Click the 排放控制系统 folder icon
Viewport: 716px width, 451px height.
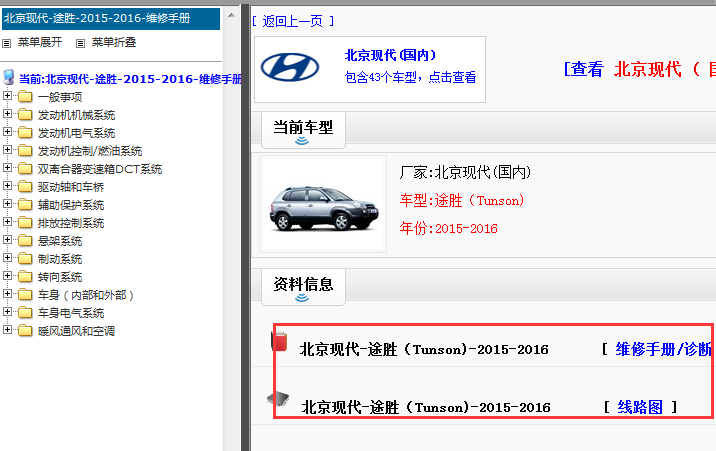(25, 223)
